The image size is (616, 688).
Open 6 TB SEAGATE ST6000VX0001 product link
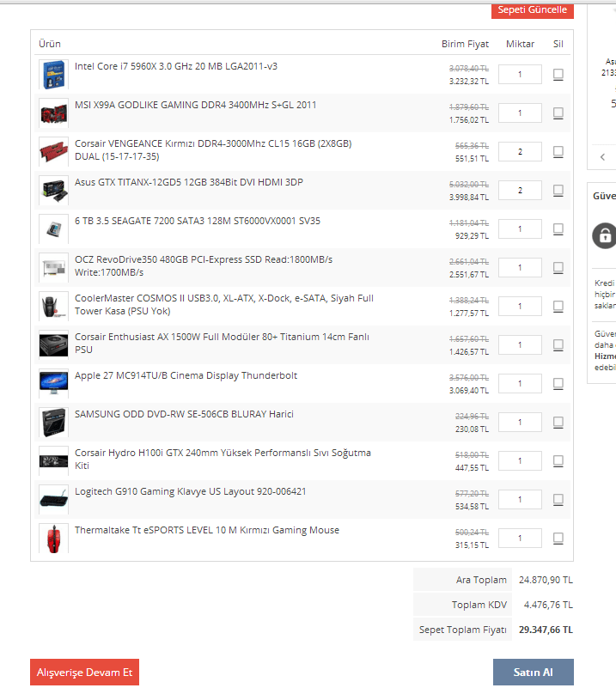(x=198, y=221)
